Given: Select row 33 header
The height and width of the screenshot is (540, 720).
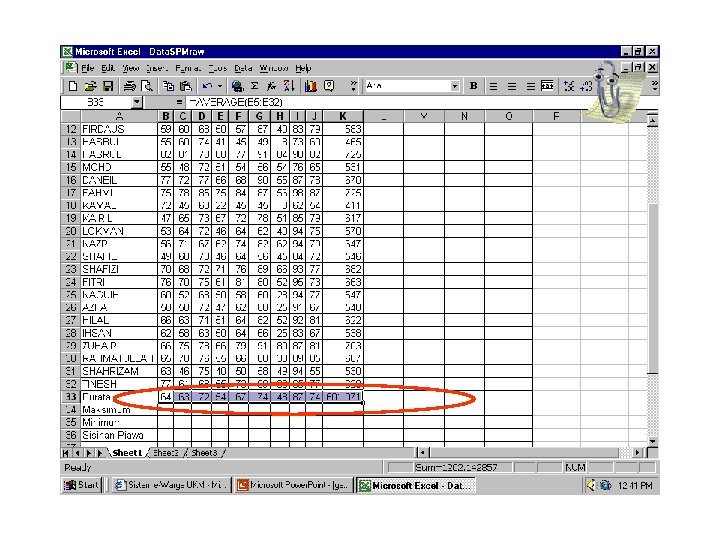Looking at the screenshot, I should click(71, 397).
